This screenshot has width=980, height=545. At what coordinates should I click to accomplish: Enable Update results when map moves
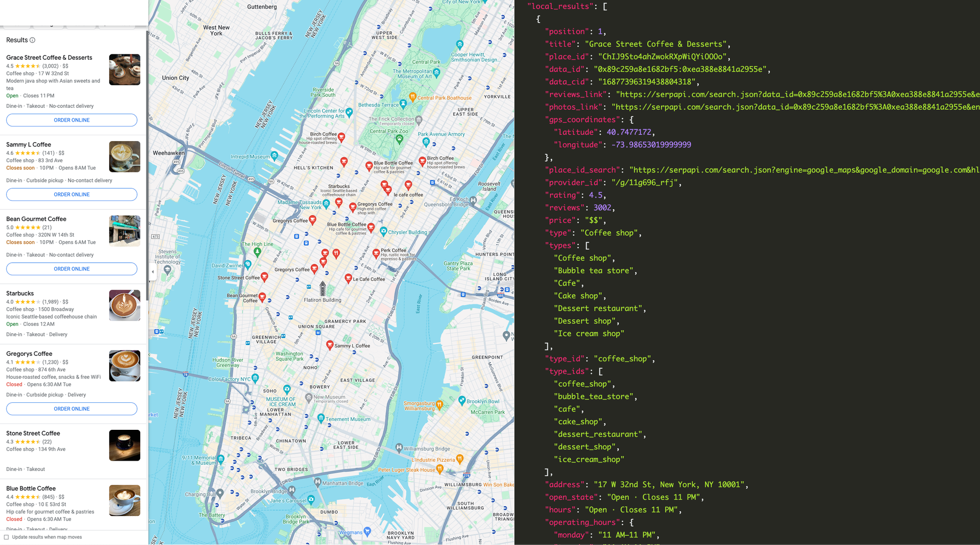pos(7,537)
